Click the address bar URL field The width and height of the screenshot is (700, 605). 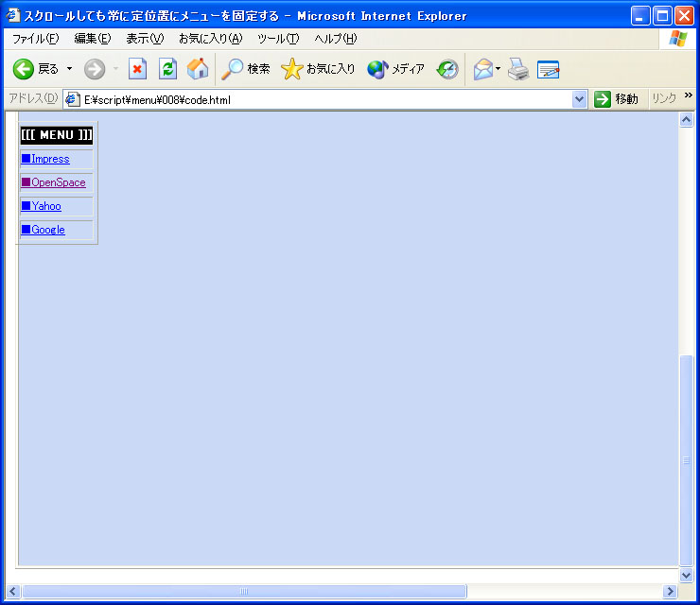click(x=326, y=99)
